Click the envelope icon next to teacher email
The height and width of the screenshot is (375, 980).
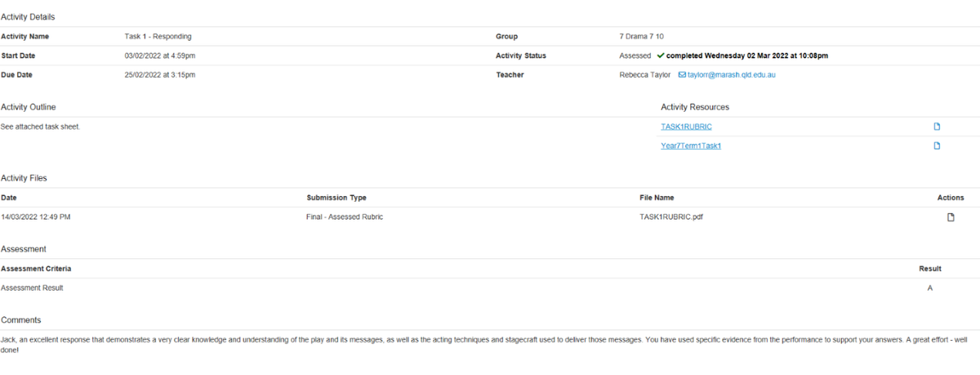coord(682,75)
